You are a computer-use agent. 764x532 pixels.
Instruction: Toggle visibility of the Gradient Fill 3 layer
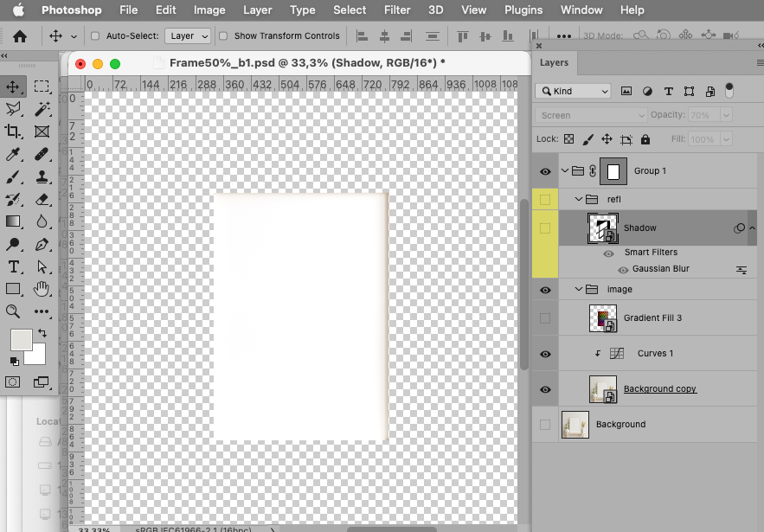click(x=544, y=318)
